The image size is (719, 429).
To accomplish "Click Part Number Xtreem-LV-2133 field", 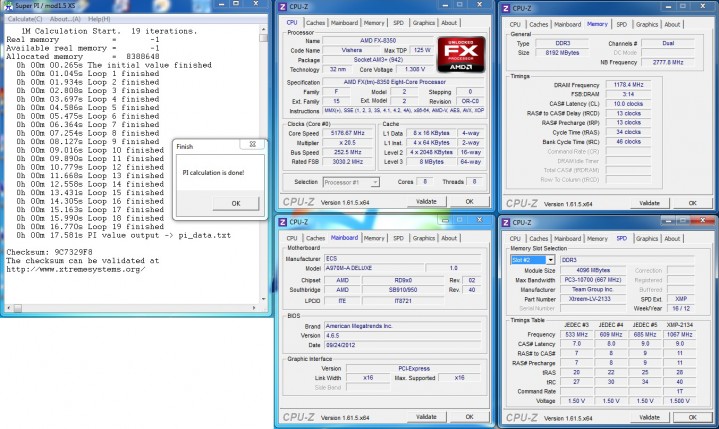I will pos(590,299).
